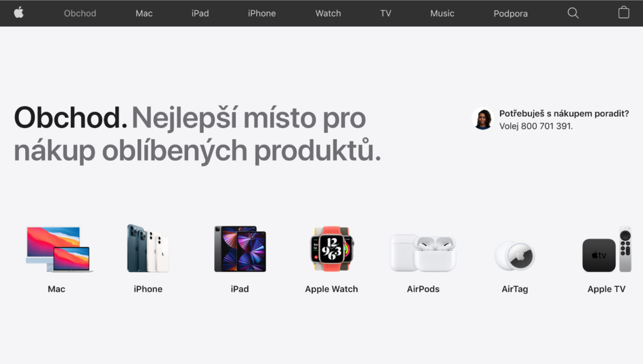The width and height of the screenshot is (643, 364).
Task: Choose the AirPods product image
Action: pos(423,253)
